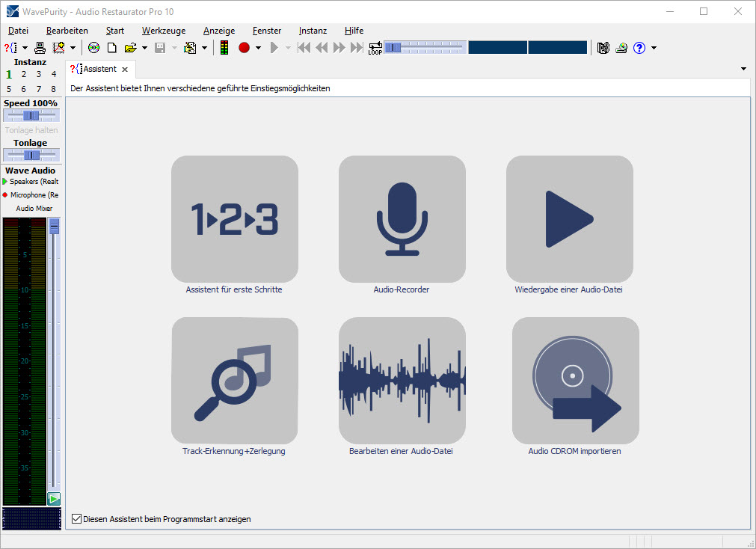This screenshot has height=549, width=756.
Task: Open the Anzeige menu
Action: point(219,31)
